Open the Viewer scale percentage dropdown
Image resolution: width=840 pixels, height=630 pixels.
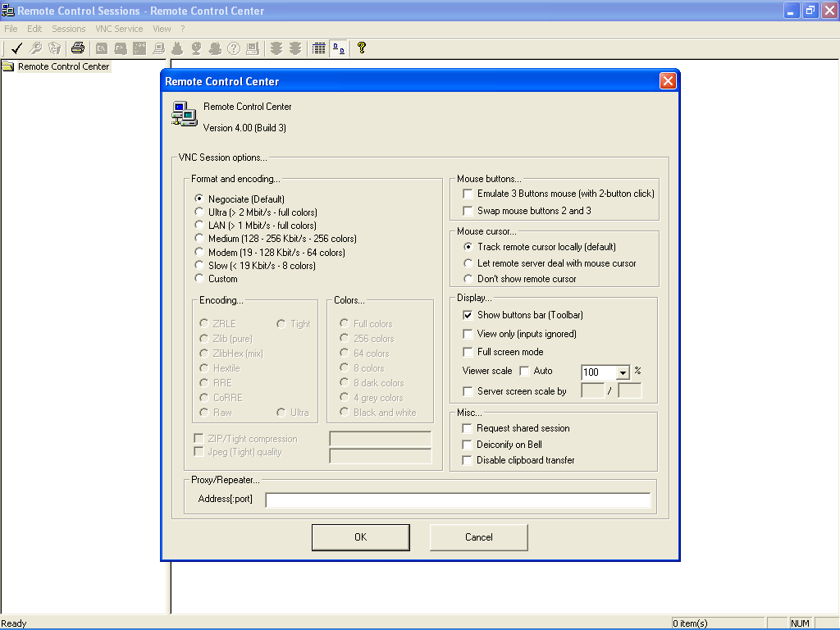pos(623,372)
